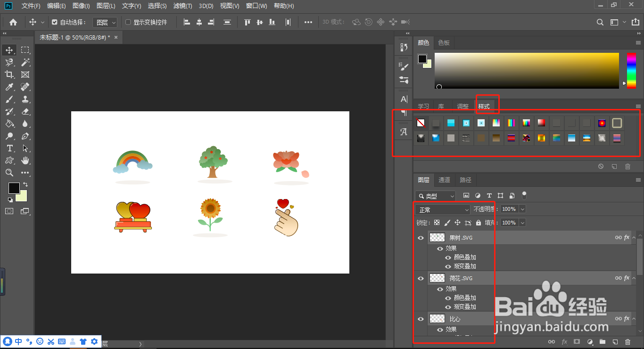Open the 文件(F) menu

(31, 6)
